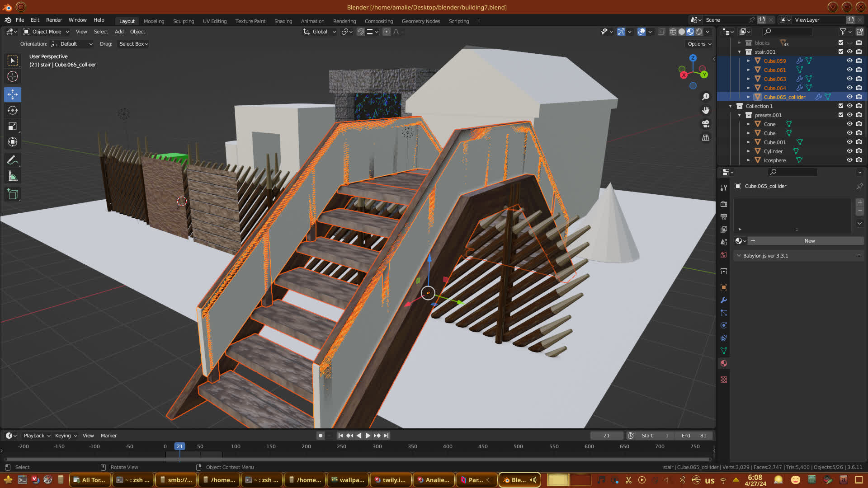Select the Measure tool
The width and height of the screenshot is (868, 488).
tap(13, 177)
